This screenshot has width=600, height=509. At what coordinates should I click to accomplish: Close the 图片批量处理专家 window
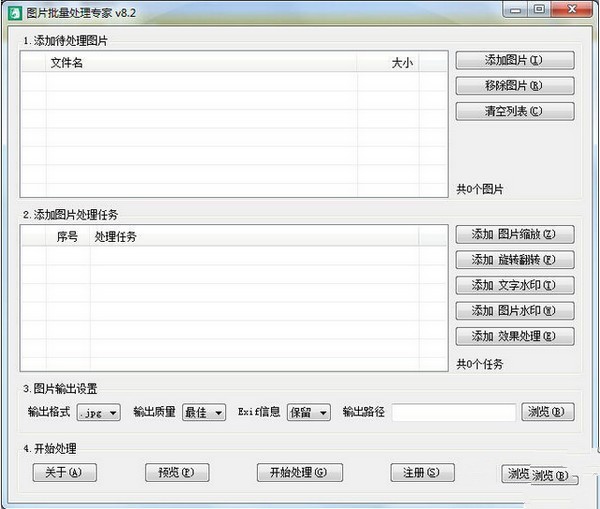(572, 9)
